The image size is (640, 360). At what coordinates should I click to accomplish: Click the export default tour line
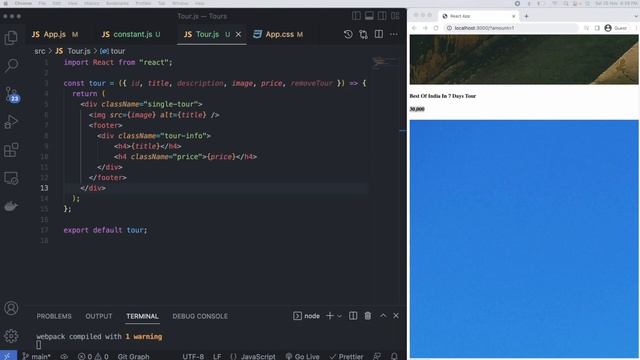105,230
